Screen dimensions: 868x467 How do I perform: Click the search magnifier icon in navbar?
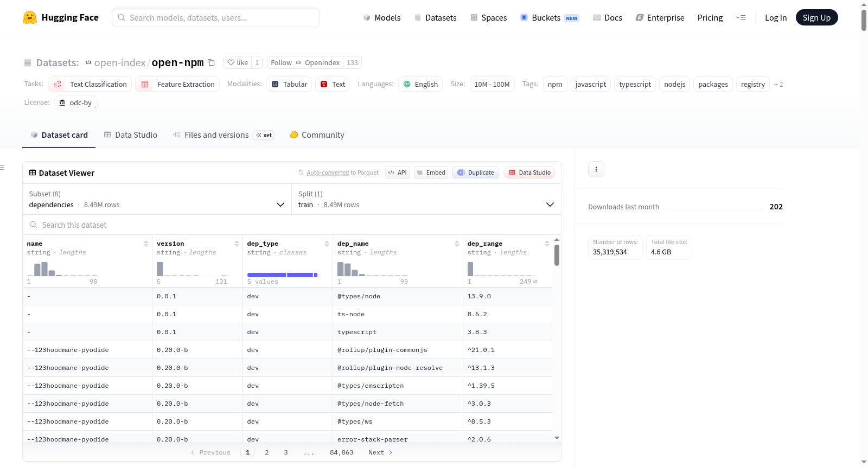(x=122, y=17)
